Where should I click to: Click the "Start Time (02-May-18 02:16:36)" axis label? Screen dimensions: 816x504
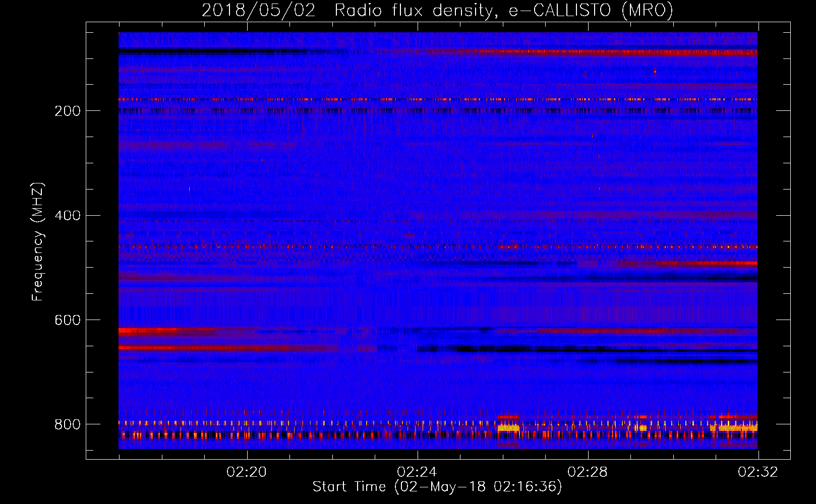point(437,487)
